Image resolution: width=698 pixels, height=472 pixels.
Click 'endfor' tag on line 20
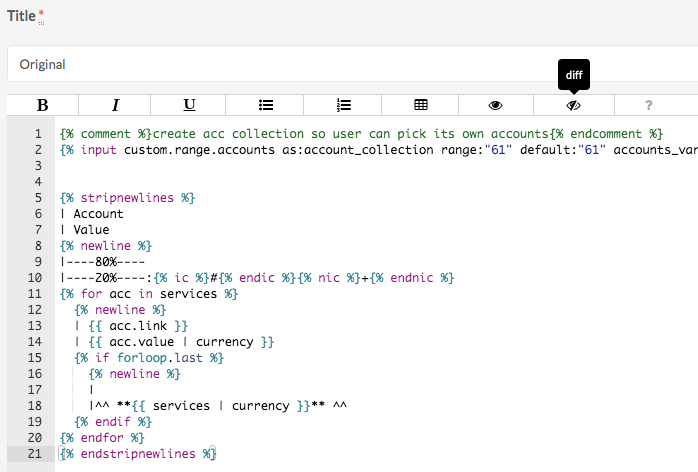click(102, 438)
